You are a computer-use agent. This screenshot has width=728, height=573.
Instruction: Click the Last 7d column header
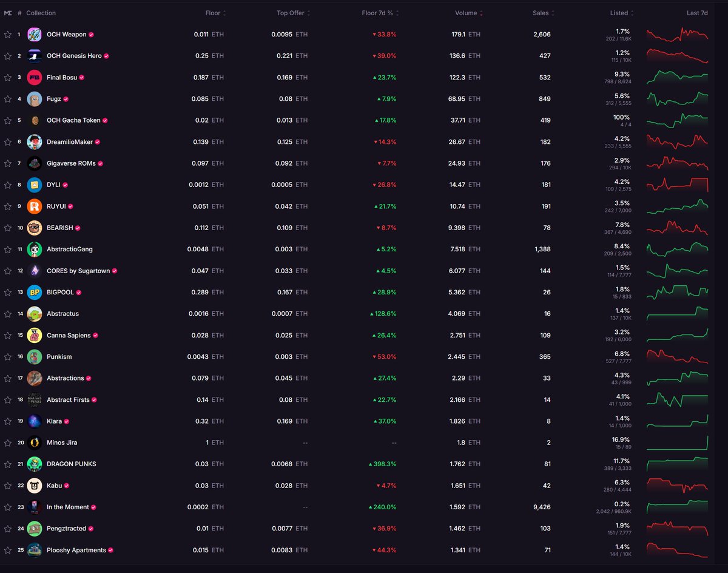(697, 13)
